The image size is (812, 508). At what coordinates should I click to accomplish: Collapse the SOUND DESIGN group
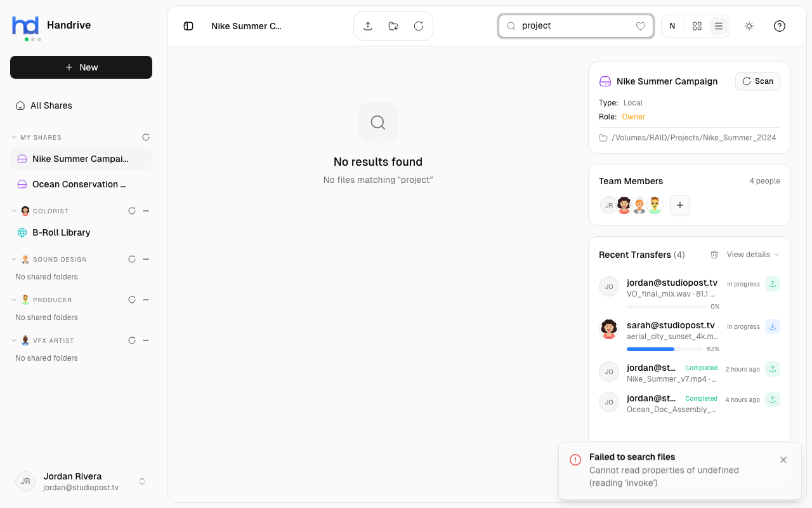coord(14,259)
